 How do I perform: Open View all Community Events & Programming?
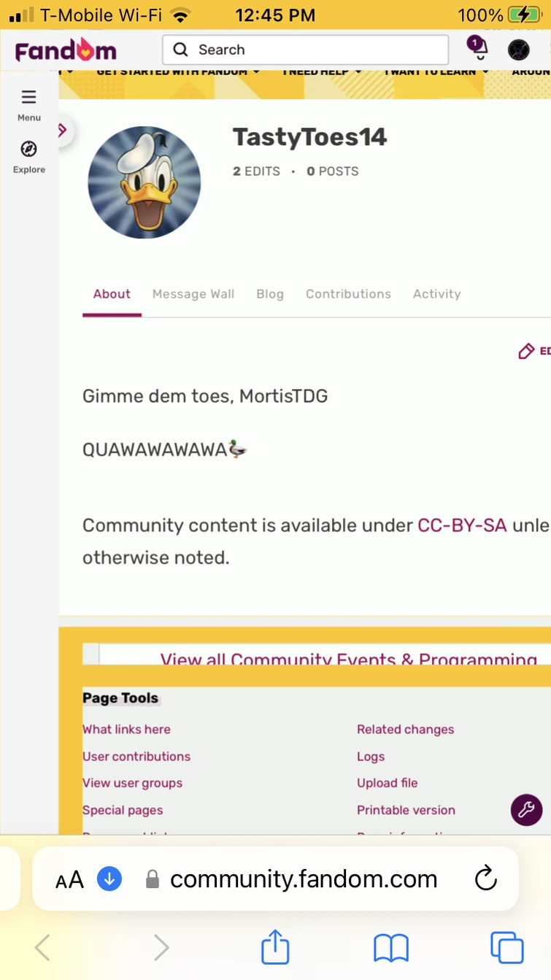pos(349,659)
